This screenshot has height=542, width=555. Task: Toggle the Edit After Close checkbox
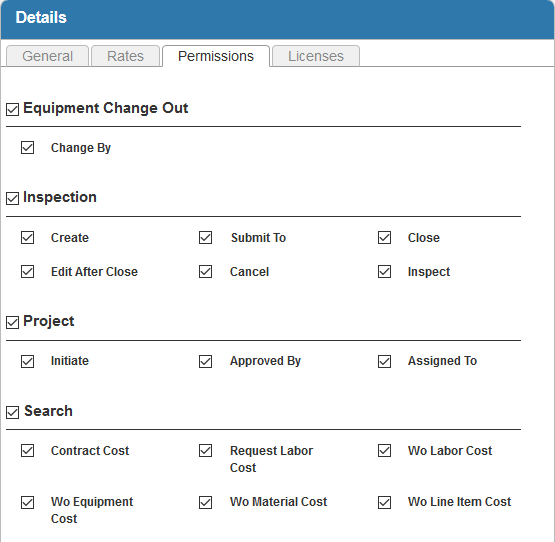(x=28, y=272)
